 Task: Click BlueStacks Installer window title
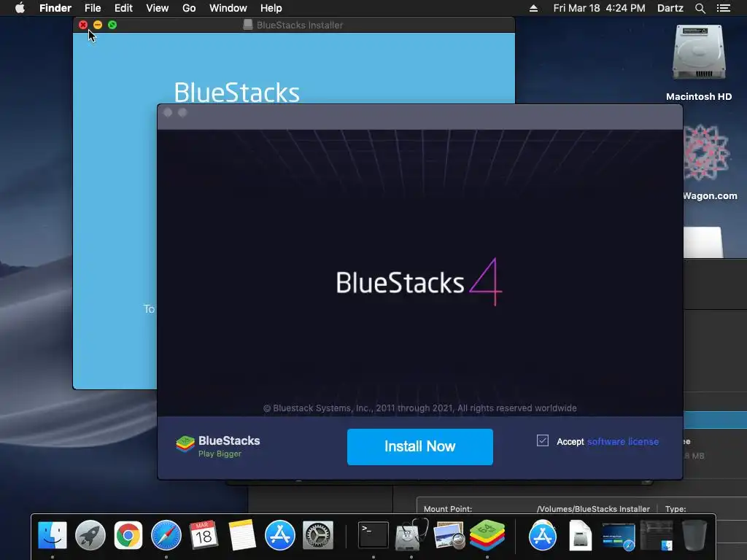300,25
